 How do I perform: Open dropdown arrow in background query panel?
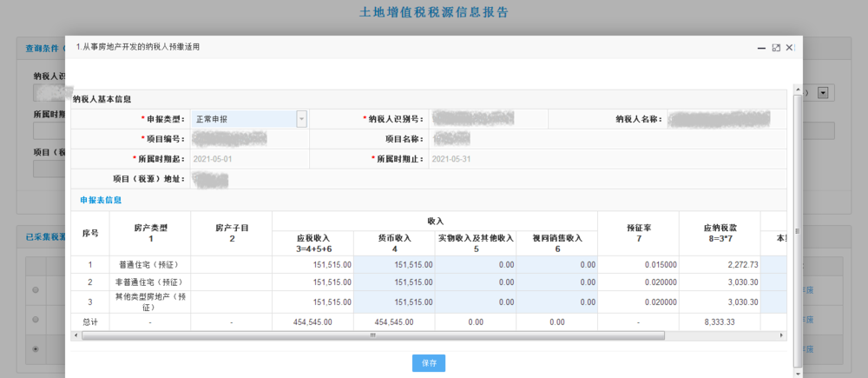(x=823, y=93)
